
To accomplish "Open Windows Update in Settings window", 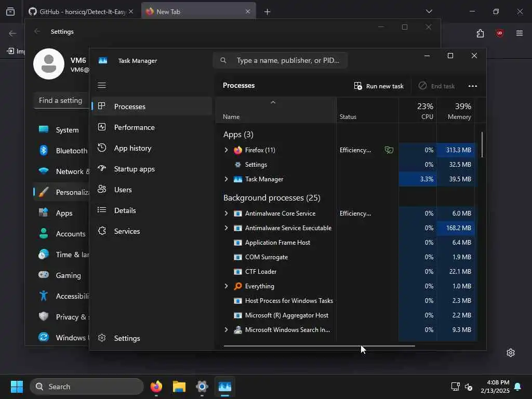I will (62, 338).
